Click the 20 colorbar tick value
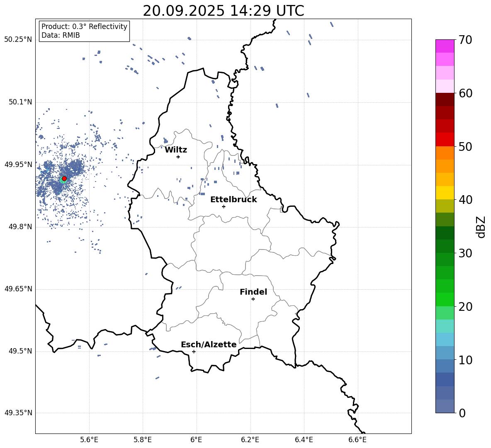Image resolution: width=491 pixels, height=448 pixels. pos(465,307)
